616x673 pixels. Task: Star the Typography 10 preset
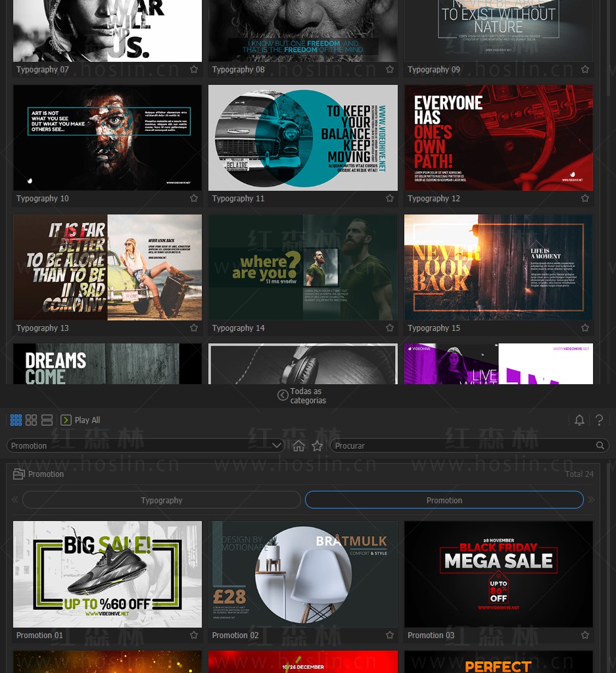coord(194,198)
